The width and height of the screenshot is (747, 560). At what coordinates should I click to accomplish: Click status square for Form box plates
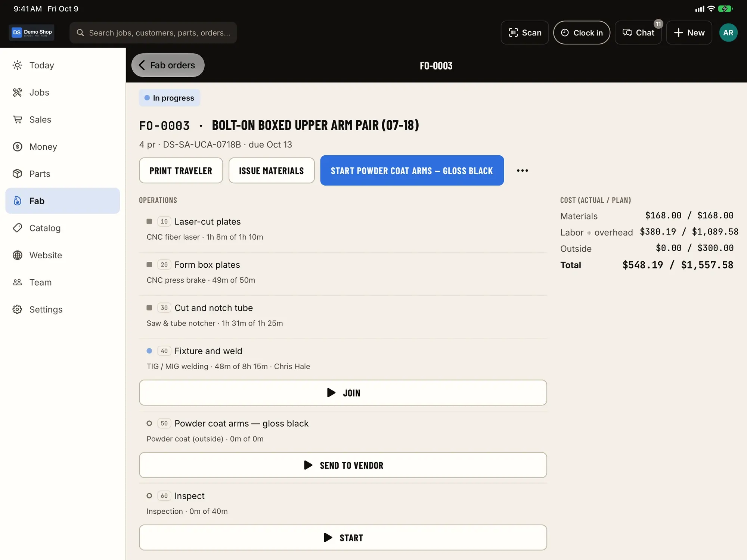[149, 265]
